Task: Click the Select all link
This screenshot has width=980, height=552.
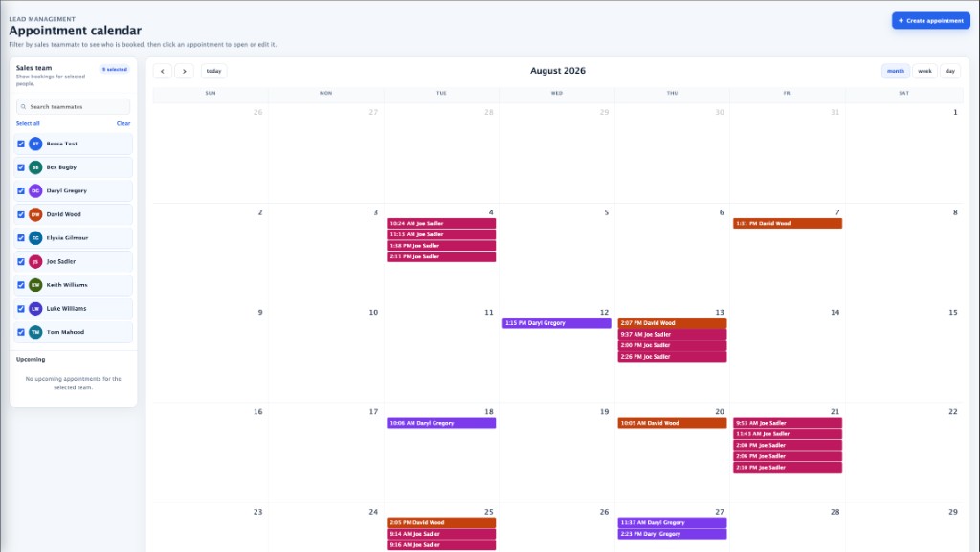Action: [28, 123]
